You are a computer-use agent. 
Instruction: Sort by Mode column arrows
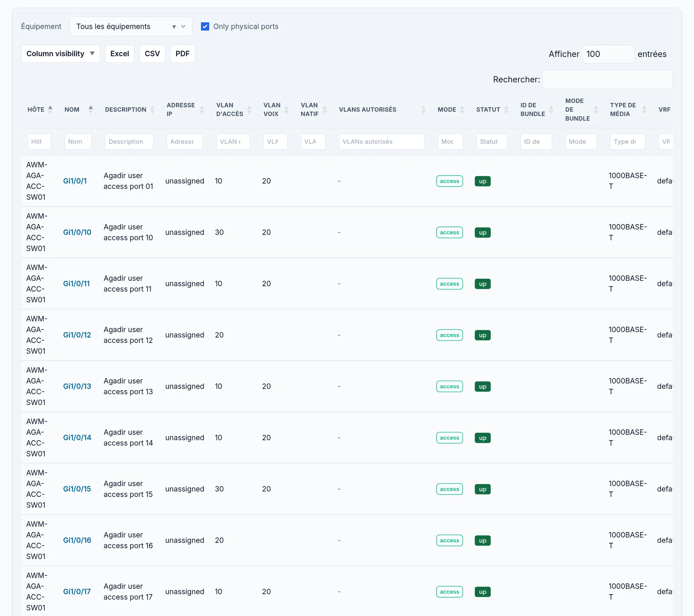[x=462, y=110]
